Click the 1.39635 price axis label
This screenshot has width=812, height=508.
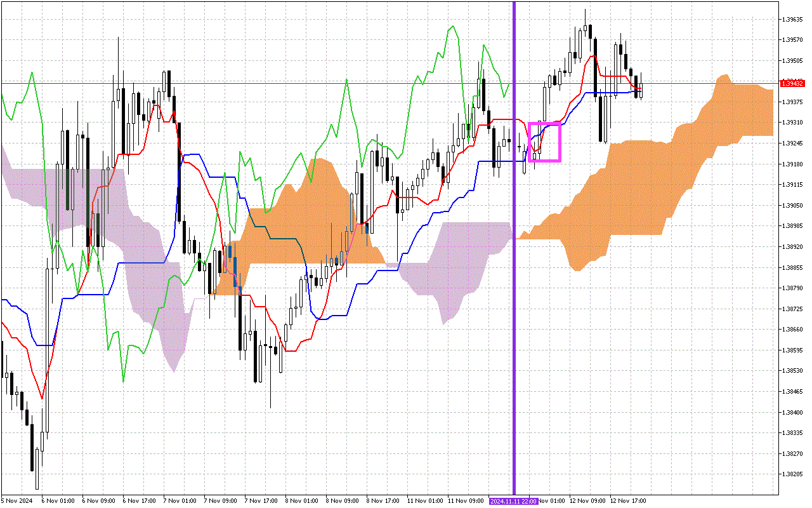pos(792,19)
